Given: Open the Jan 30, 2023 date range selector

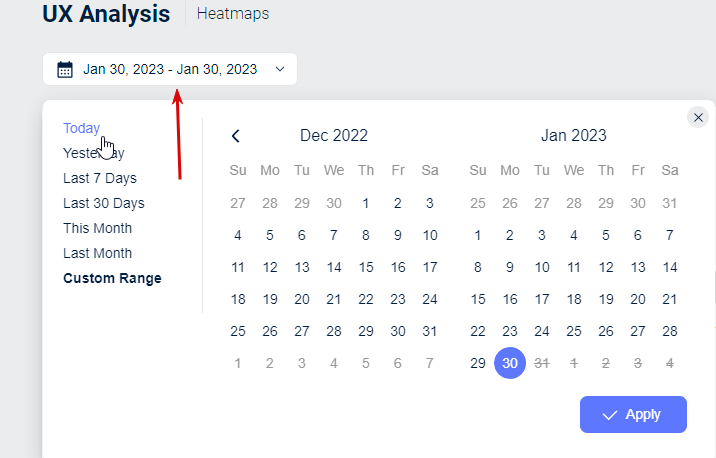Looking at the screenshot, I should (x=170, y=69).
